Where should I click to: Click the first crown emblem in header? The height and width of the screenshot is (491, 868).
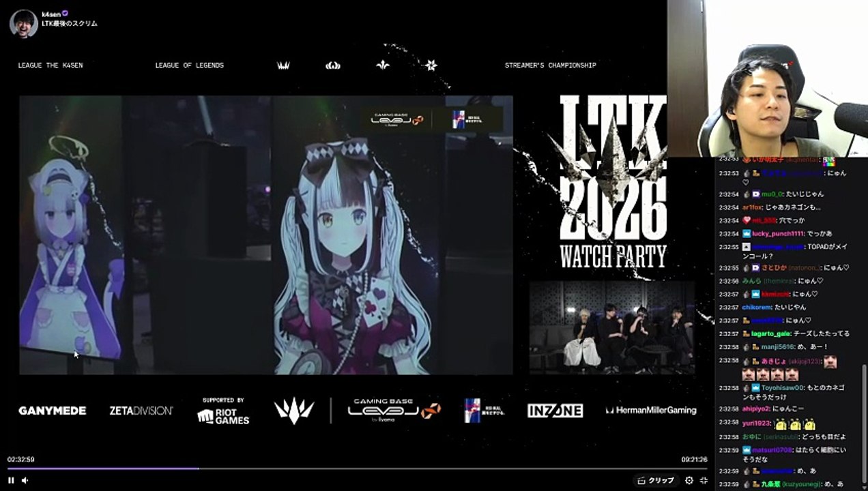point(283,65)
